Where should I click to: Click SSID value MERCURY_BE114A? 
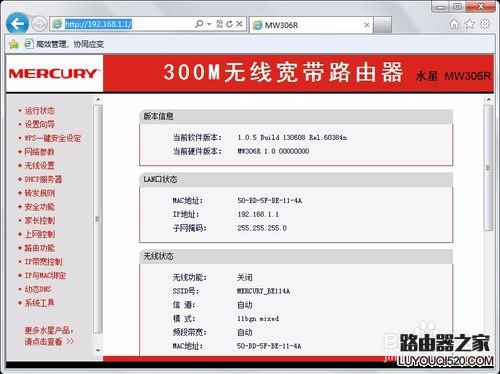263,291
